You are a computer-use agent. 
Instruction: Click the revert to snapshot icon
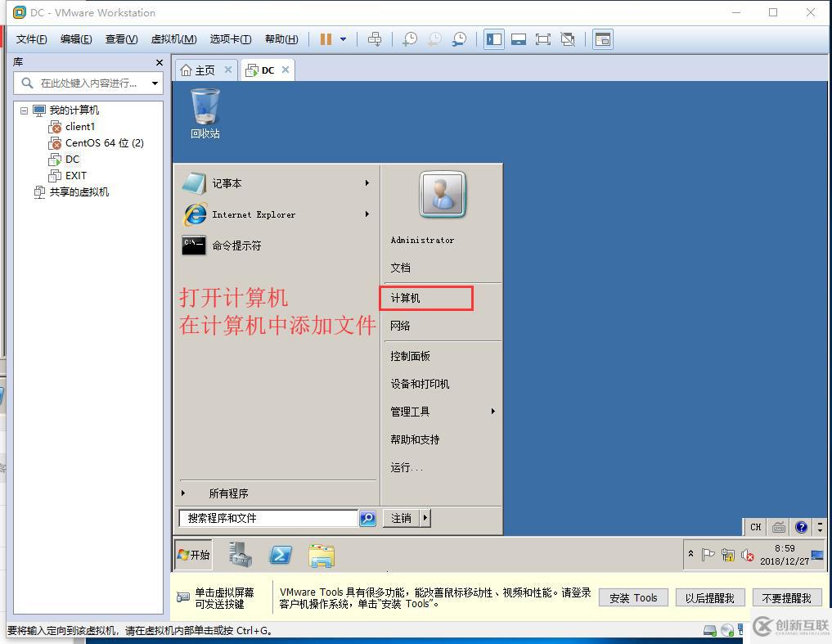(434, 39)
